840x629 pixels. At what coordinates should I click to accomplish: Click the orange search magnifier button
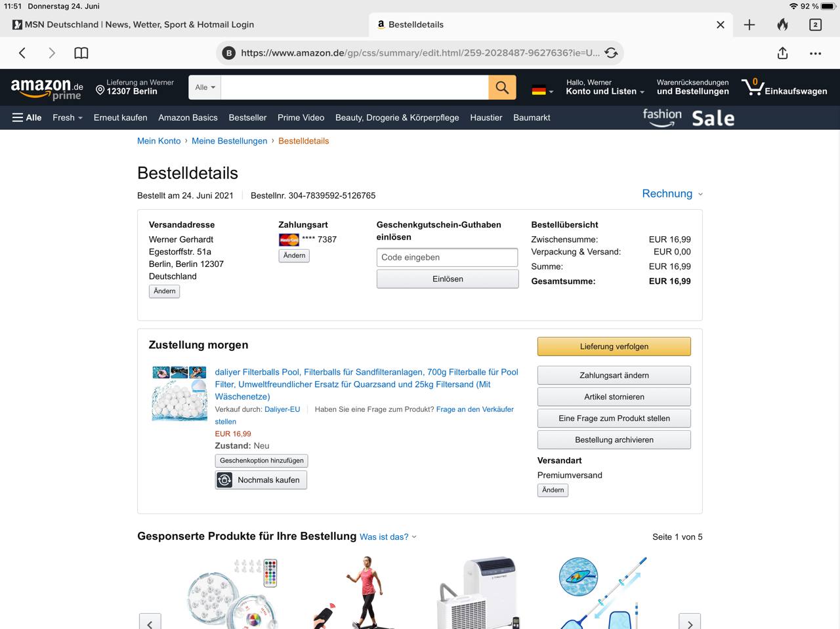pyautogui.click(x=502, y=87)
